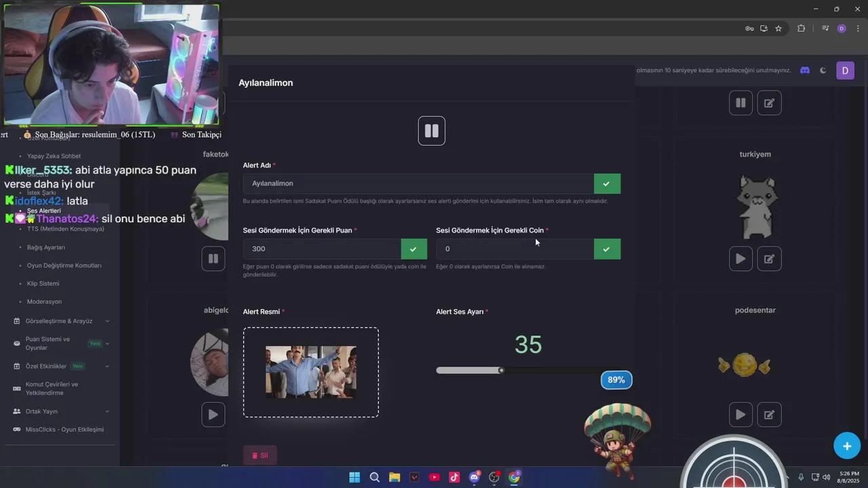Open MissClicks - Oyun Etkileşimi
Screen dimensions: 868x488
click(64, 430)
